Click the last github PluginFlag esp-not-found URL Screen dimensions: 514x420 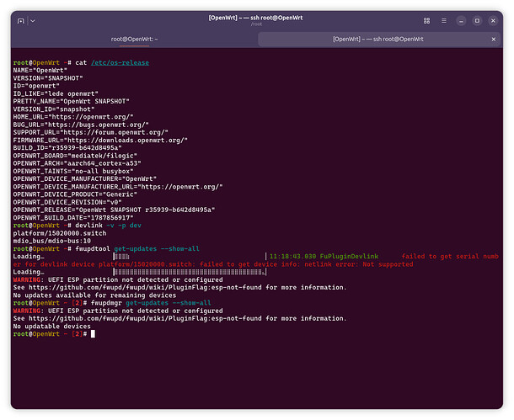145,318
